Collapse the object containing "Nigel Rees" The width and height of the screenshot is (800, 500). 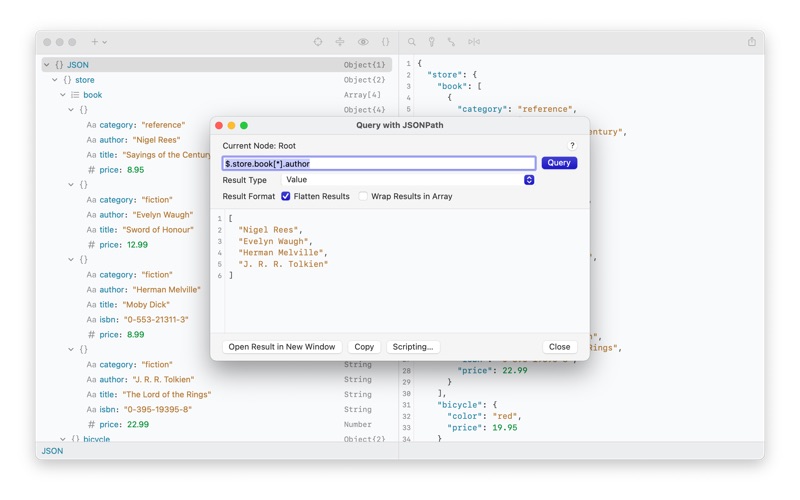coord(71,110)
